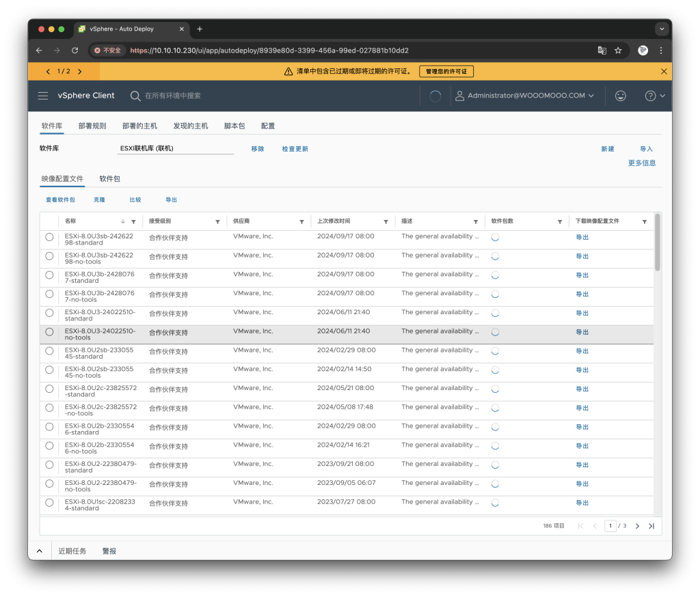Open the ESXI联机库 software depot dropdown
Viewport: 700px width, 597px height.
point(176,149)
